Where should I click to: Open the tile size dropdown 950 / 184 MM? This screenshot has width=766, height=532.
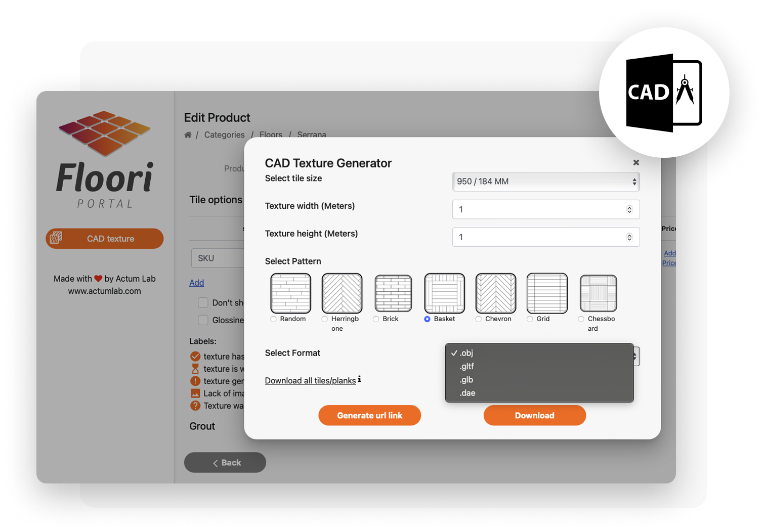point(545,182)
